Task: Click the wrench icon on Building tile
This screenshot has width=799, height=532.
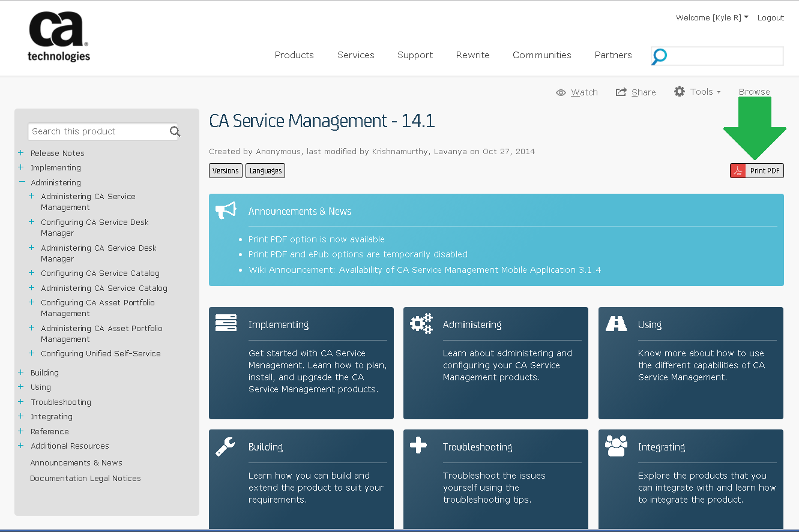Action: [x=225, y=446]
